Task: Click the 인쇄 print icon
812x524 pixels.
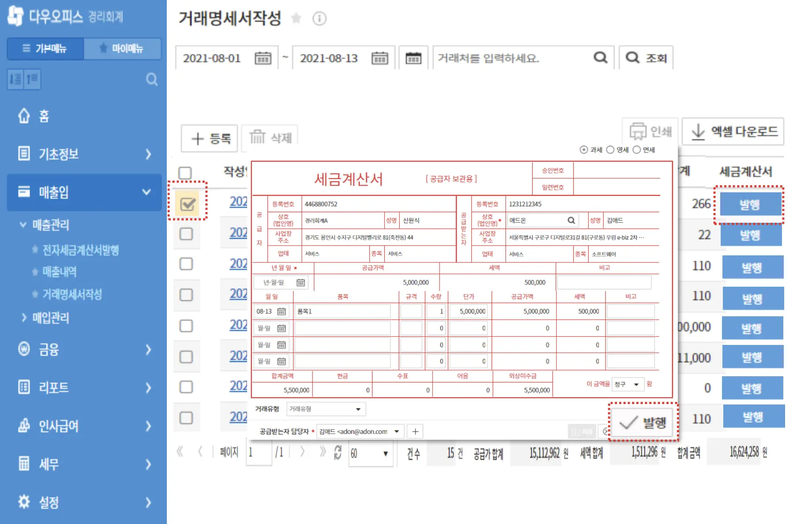Action: point(638,131)
